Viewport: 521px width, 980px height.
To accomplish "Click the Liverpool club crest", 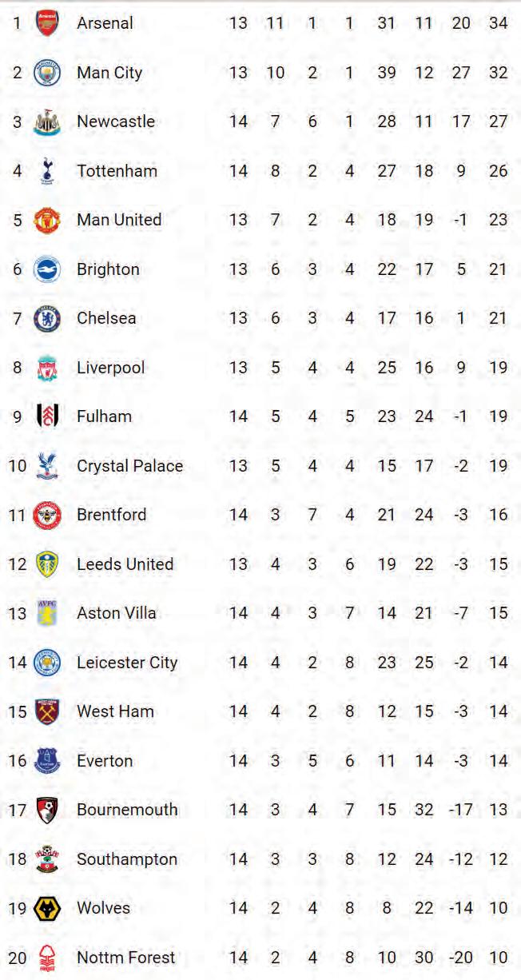I will pyautogui.click(x=47, y=368).
